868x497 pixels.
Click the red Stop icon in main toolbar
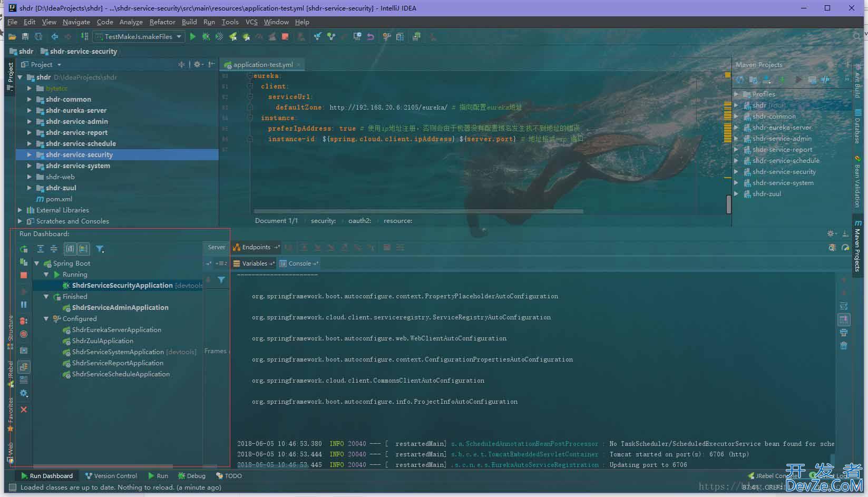point(285,36)
